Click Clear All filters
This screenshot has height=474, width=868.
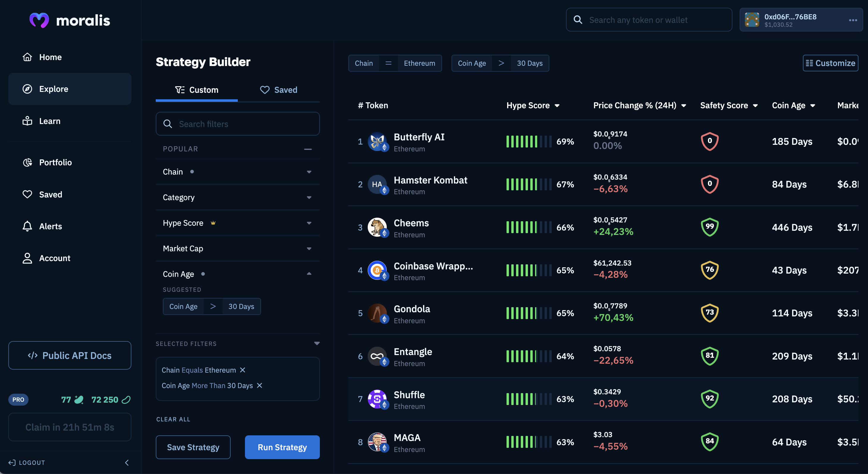coord(173,419)
